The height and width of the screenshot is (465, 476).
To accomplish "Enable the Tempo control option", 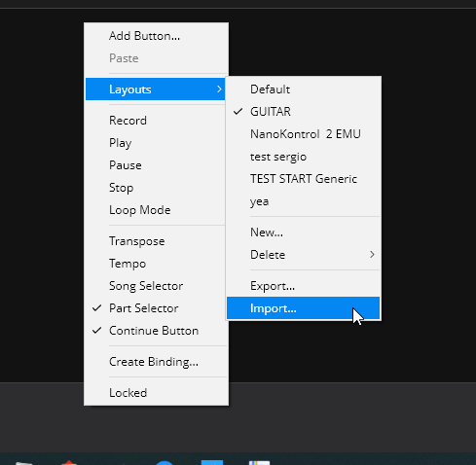I will click(x=155, y=264).
